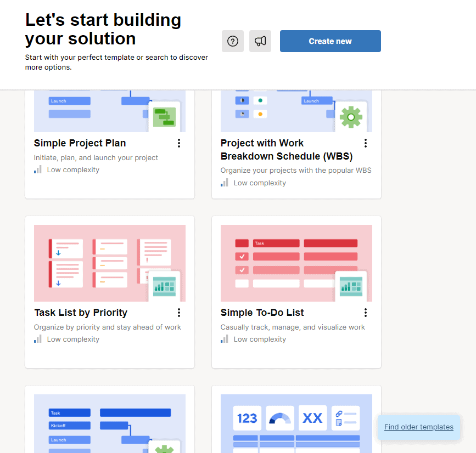
Task: Open the Find older templates link
Action: 418,427
